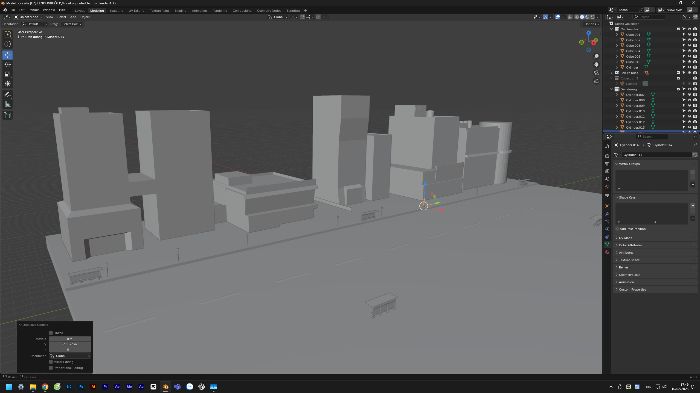The width and height of the screenshot is (700, 393).
Task: Click the outliner search field
Action: (x=650, y=17)
